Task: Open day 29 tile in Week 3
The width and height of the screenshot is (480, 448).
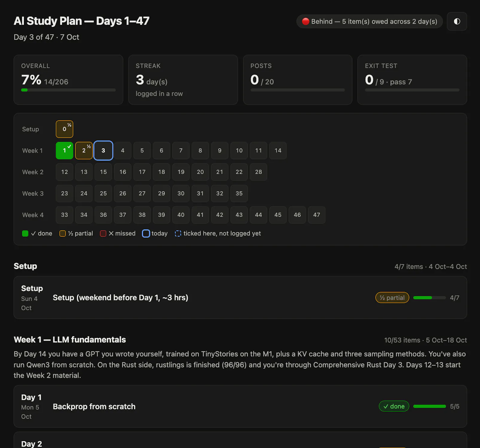Action: (161, 194)
